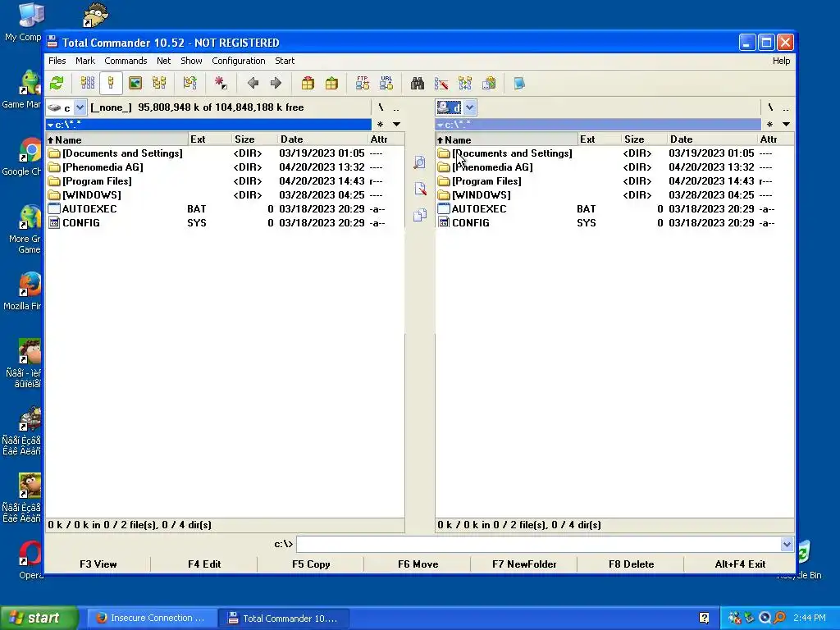Open the Commands menu
Screen dimensions: 840x630
(x=126, y=61)
